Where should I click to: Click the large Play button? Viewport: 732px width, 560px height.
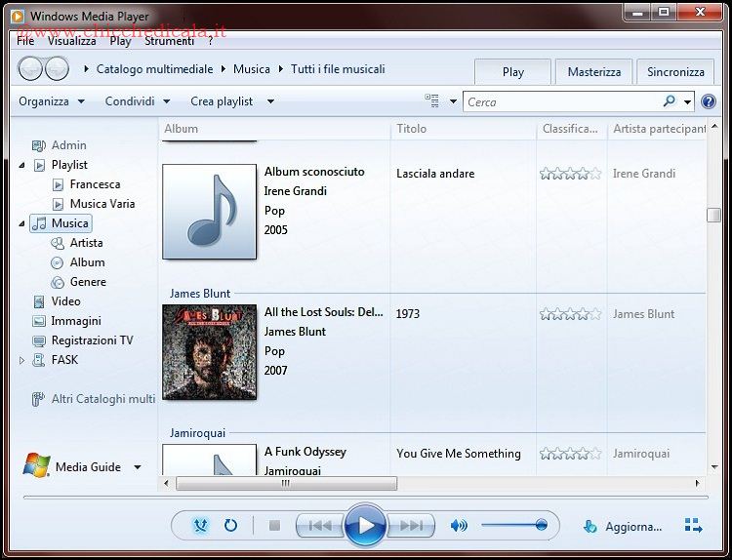click(x=365, y=526)
